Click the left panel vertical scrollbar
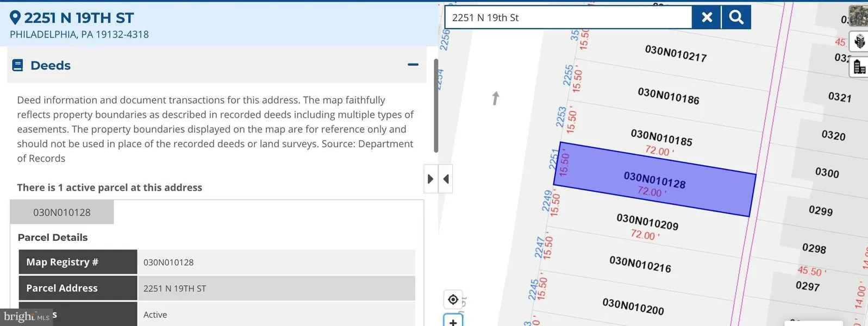The image size is (868, 326). (x=435, y=106)
